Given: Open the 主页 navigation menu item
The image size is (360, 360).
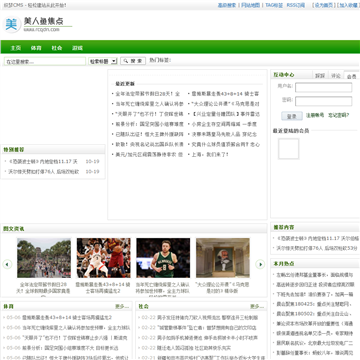Looking at the screenshot, I should point(16,48).
